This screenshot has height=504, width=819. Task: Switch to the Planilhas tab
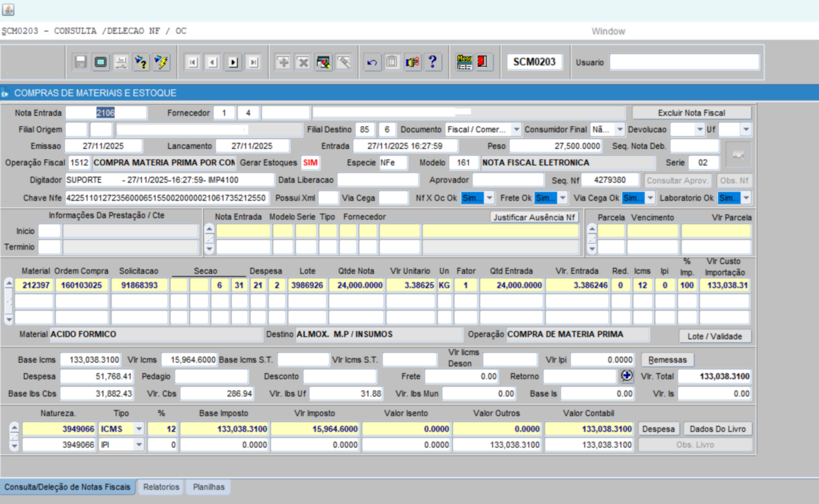208,487
